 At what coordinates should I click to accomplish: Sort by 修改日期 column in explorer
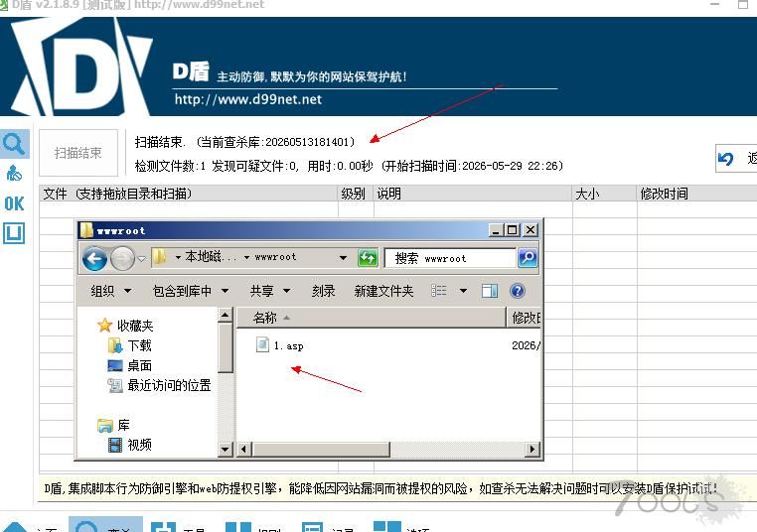[525, 318]
